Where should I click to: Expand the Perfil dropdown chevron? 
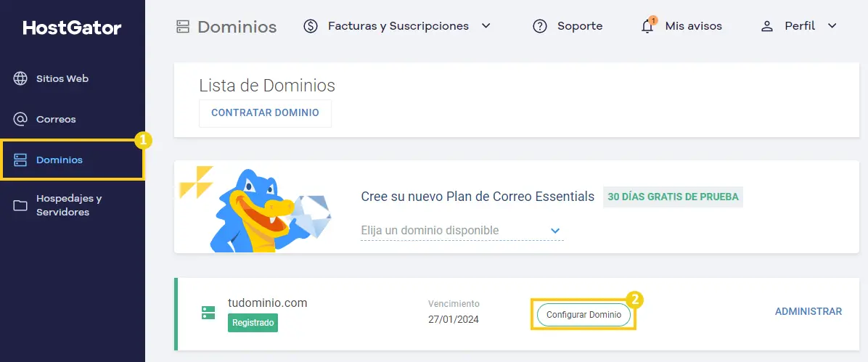tap(832, 26)
